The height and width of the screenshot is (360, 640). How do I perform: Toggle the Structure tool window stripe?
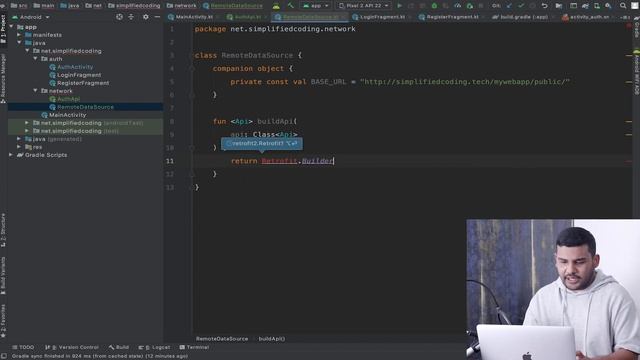[x=3, y=230]
